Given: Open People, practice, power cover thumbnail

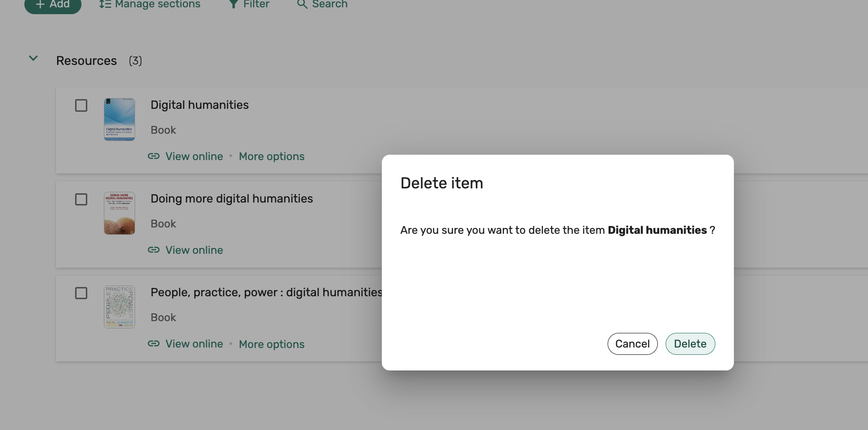Looking at the screenshot, I should pos(119,307).
